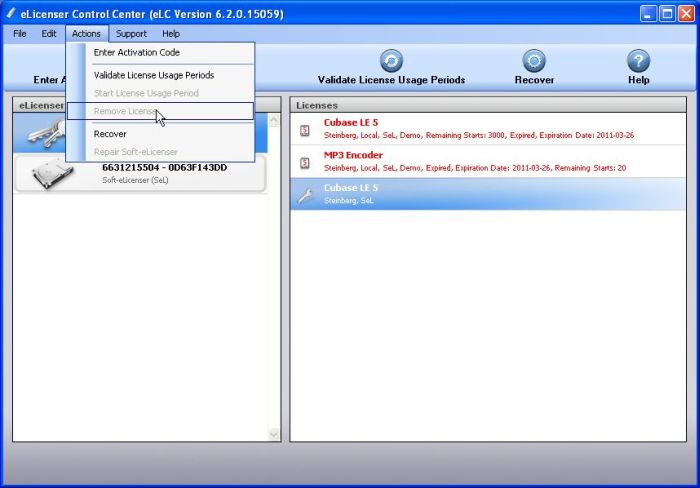The height and width of the screenshot is (488, 700).
Task: Click the Recover gear icon in toolbar
Action: click(x=534, y=61)
